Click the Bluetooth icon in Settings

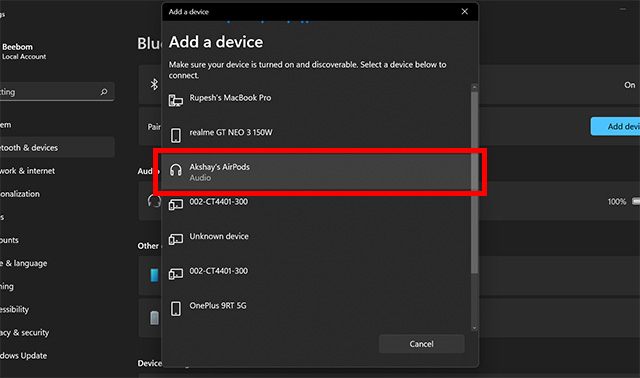point(154,84)
